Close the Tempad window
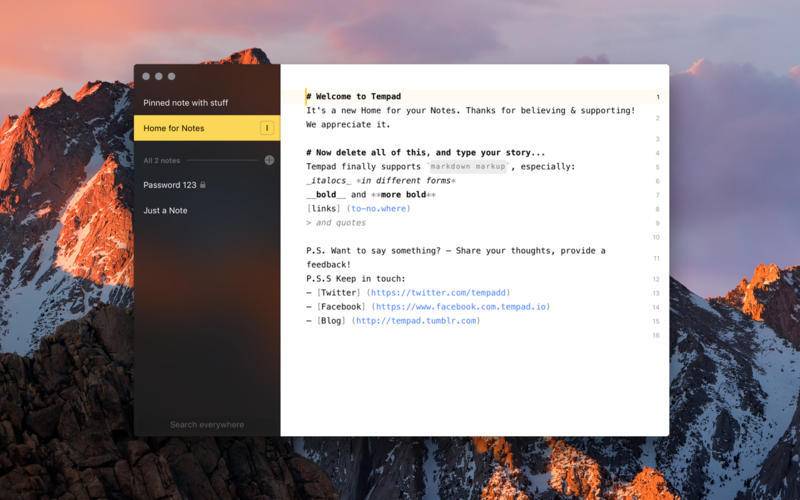 point(146,76)
